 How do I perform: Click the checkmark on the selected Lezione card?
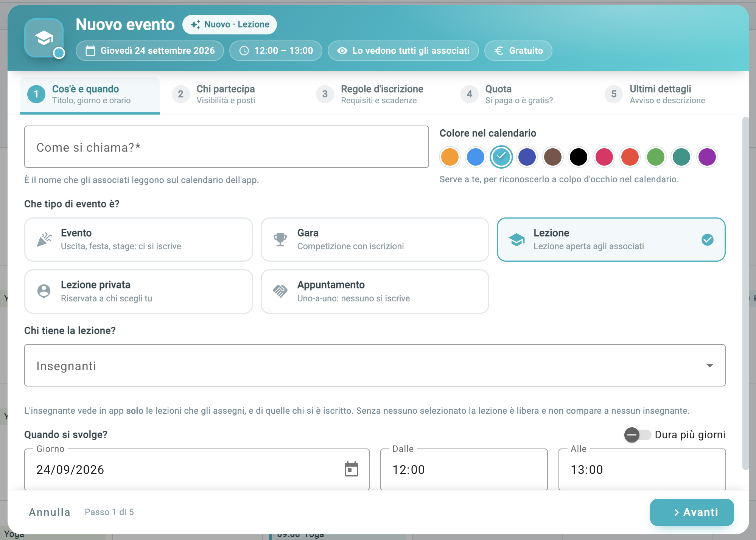point(707,240)
